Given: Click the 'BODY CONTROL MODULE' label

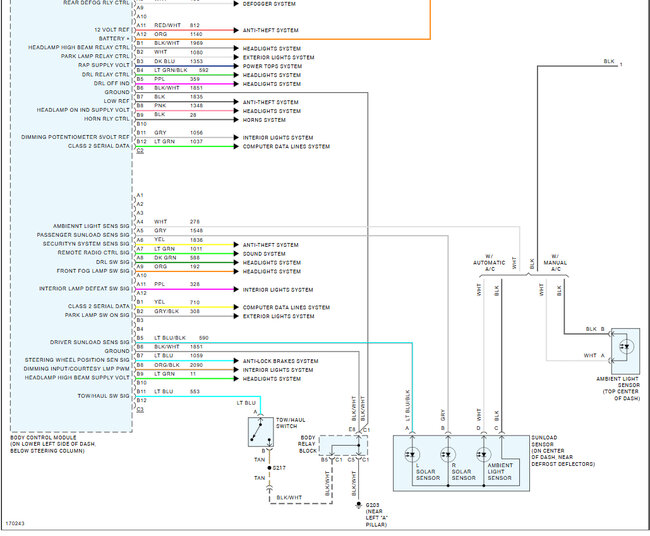Looking at the screenshot, I should click(x=43, y=437).
